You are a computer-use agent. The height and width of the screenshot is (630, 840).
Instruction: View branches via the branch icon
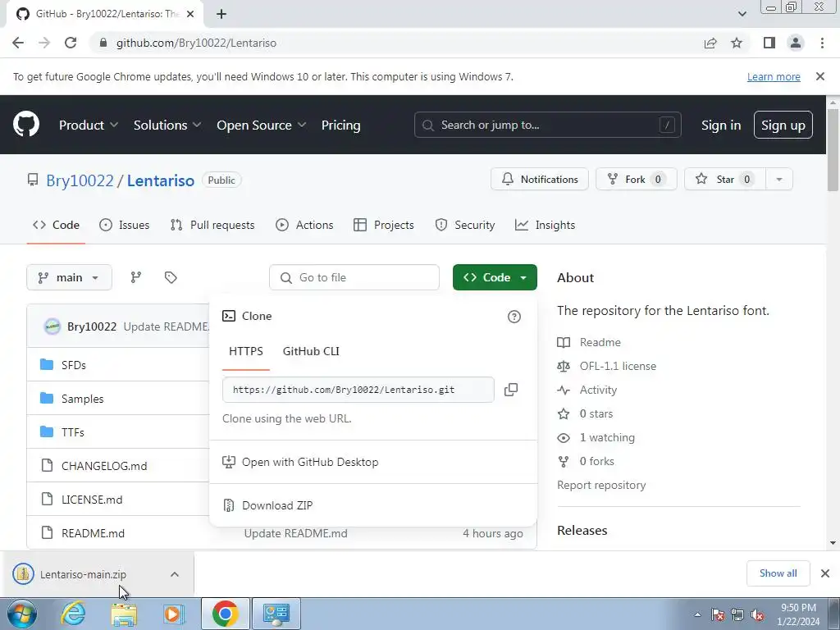[x=136, y=277]
